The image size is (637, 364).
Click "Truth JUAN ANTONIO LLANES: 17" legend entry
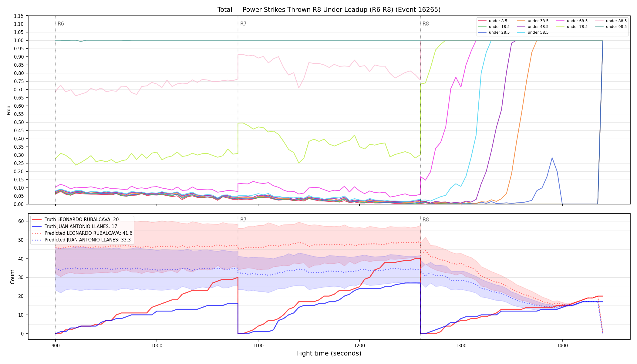coord(81,226)
